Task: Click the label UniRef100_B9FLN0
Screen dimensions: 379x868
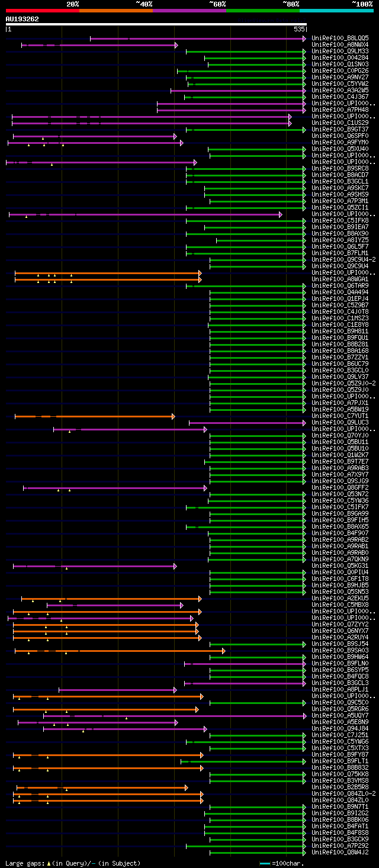Action: pyautogui.click(x=340, y=664)
